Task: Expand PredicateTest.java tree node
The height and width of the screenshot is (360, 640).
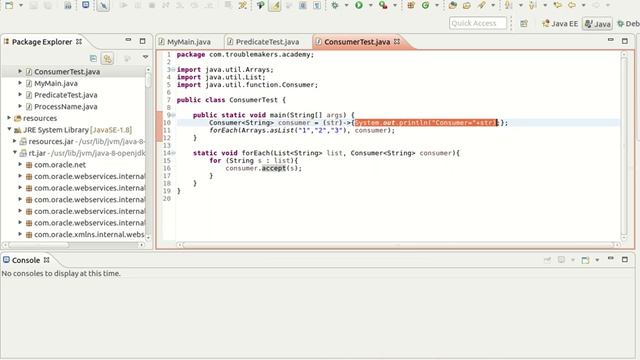Action: click(20, 95)
